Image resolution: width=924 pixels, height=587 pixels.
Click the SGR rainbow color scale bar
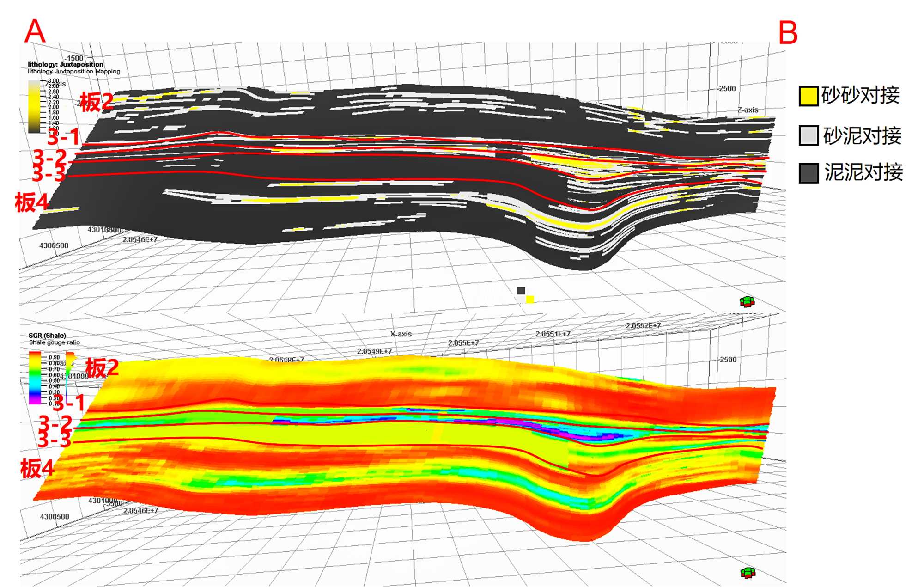point(35,378)
